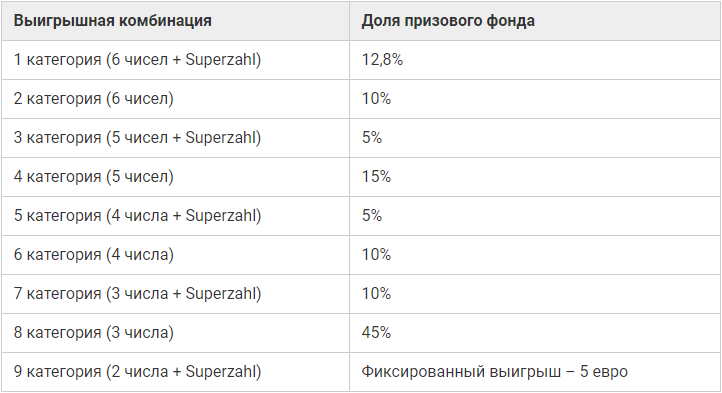Select the '3 категория (5 чисел + Superzahl)' cell

[x=175, y=138]
